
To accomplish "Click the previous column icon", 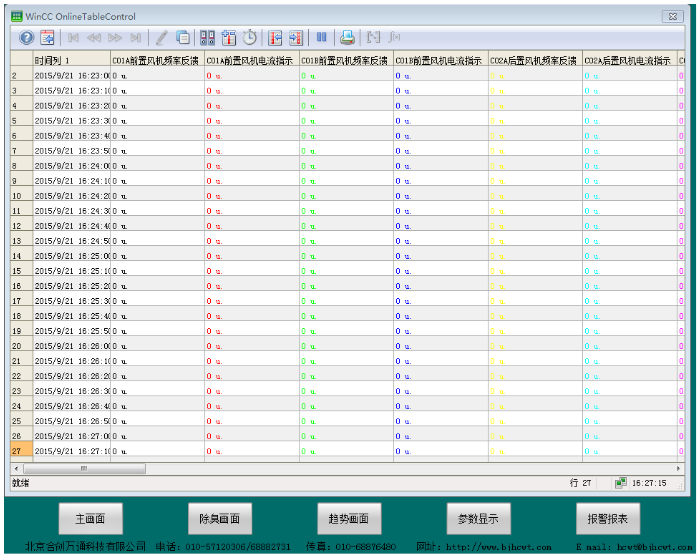I will click(x=275, y=38).
